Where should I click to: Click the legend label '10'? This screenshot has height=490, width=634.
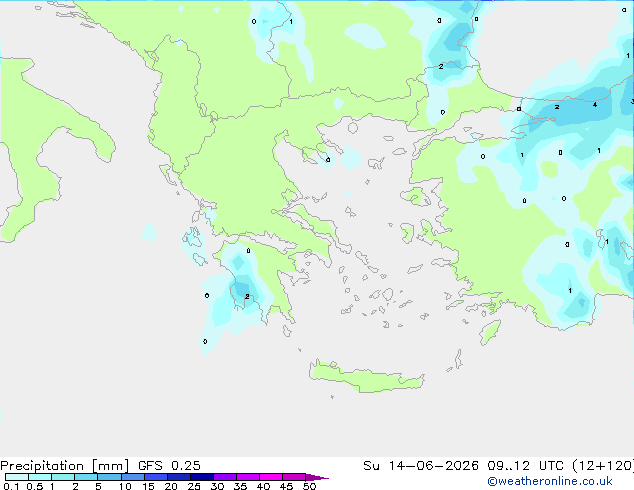pyautogui.click(x=125, y=486)
